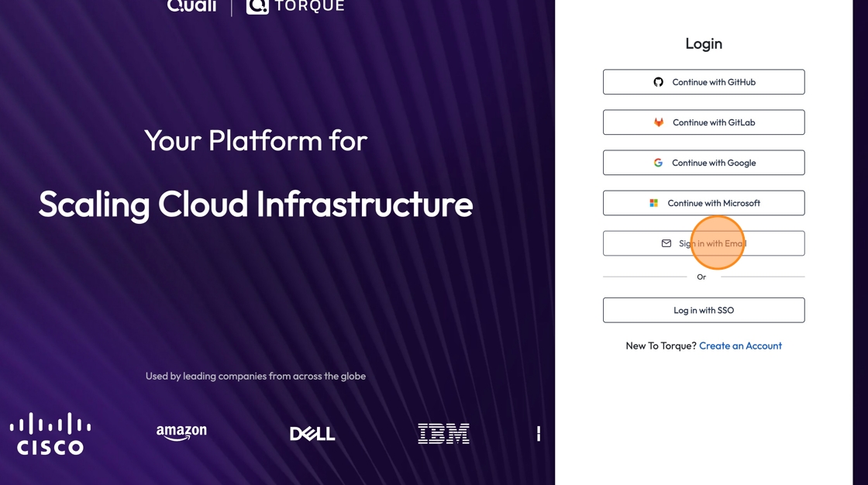Choose Continue with Google
868x485 pixels.
click(x=704, y=163)
